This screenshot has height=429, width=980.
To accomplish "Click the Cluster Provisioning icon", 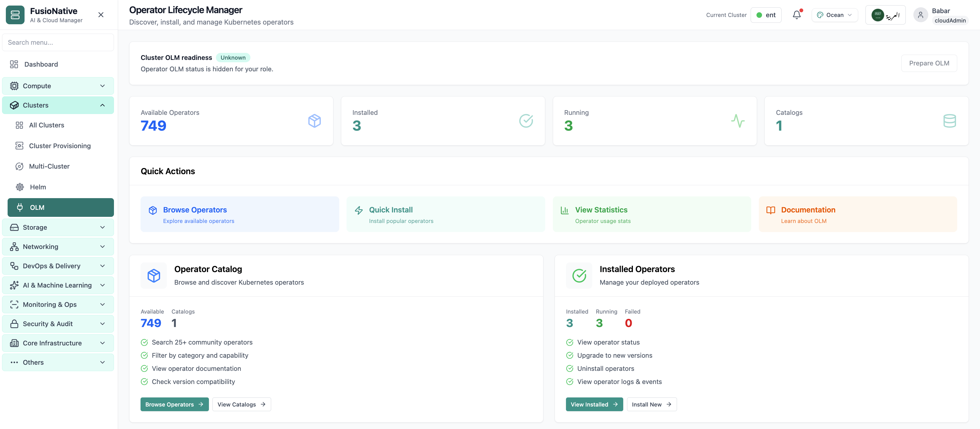I will (x=19, y=146).
